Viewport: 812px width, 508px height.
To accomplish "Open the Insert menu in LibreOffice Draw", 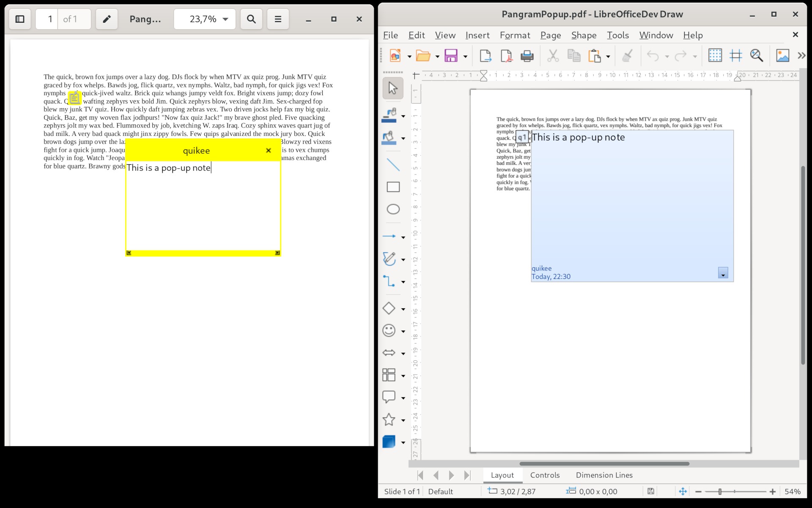I will [x=477, y=35].
